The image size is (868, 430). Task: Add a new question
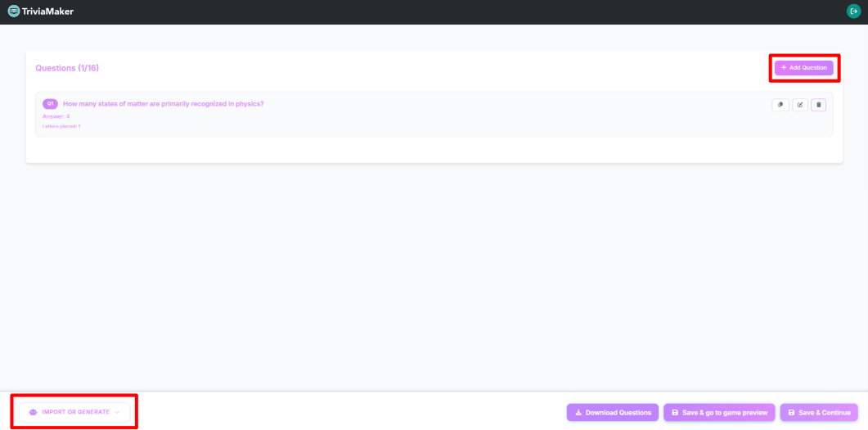(804, 68)
